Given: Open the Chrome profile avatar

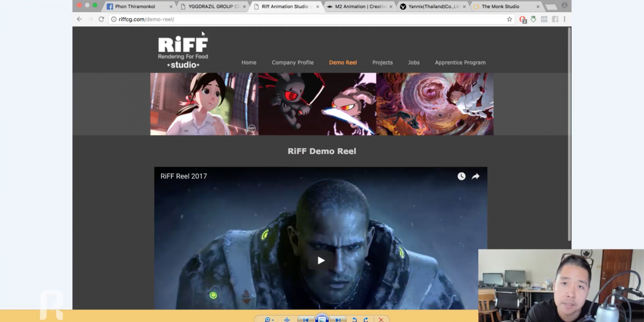Looking at the screenshot, I should [x=564, y=5].
